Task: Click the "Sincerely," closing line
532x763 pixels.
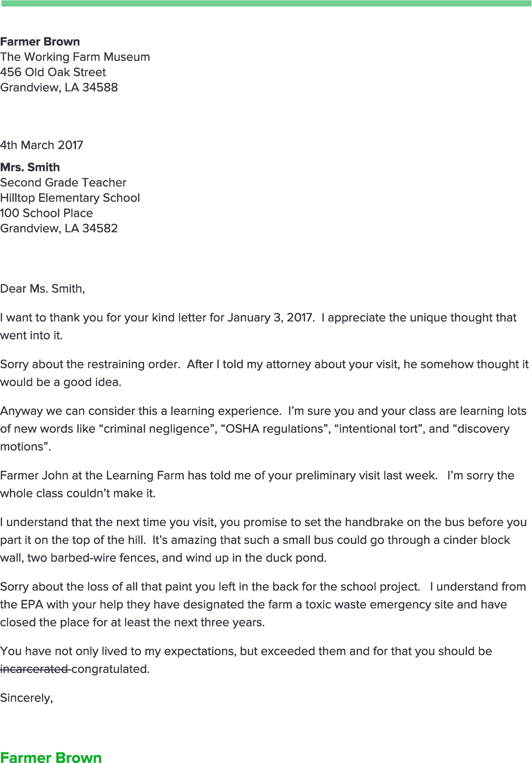Action: click(x=27, y=698)
